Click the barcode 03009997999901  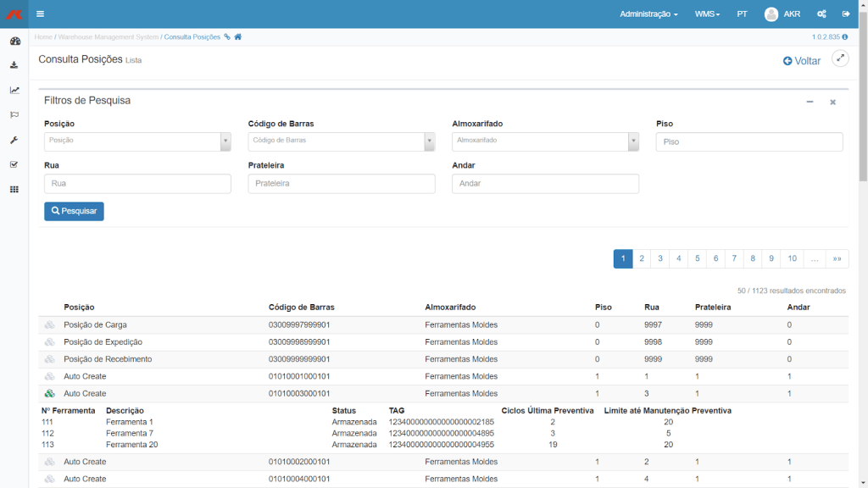(299, 324)
